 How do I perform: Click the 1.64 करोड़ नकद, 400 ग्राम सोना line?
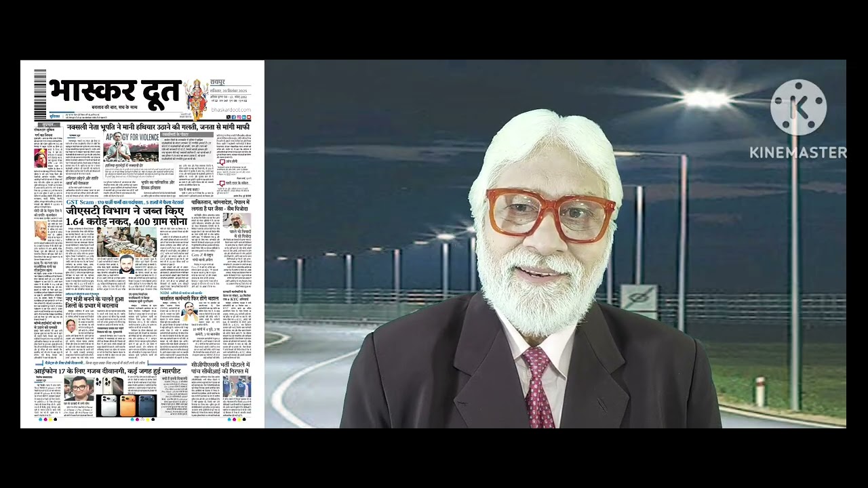click(x=126, y=221)
